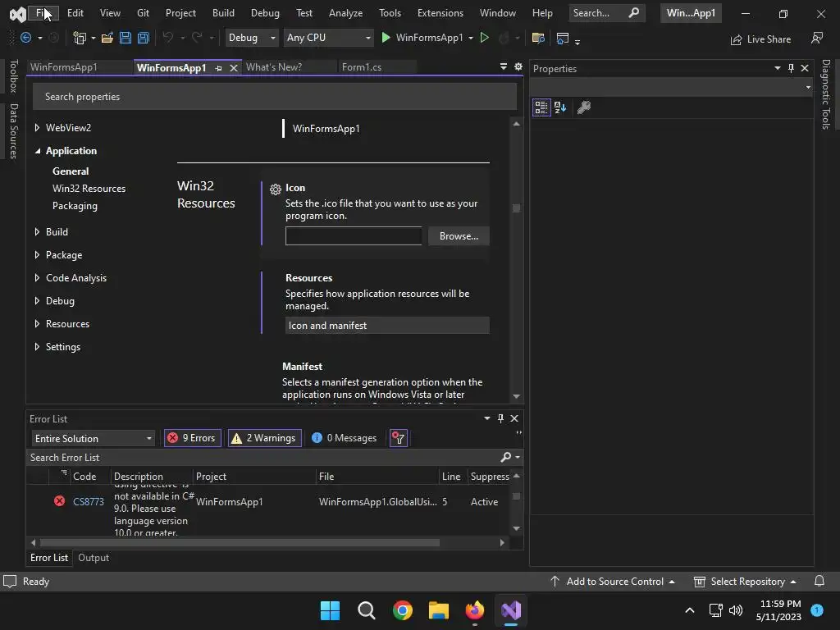Switch to the Output tab
840x630 pixels.
click(94, 558)
